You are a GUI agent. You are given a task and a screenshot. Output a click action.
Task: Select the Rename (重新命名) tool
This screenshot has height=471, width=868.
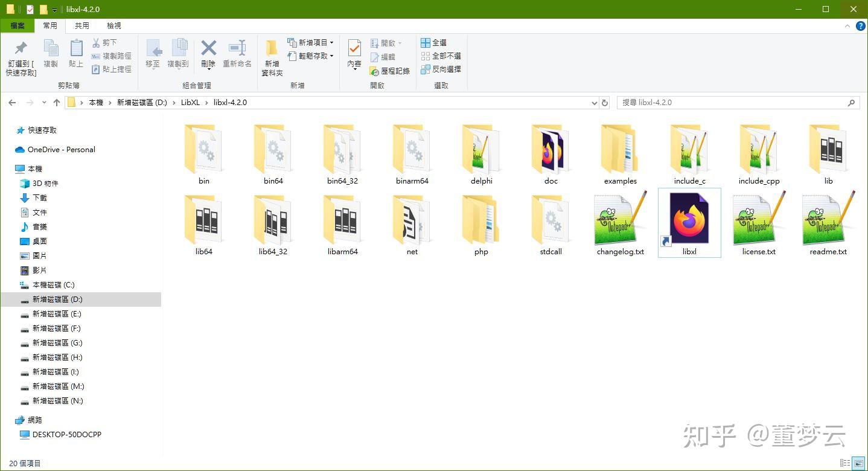[237, 51]
